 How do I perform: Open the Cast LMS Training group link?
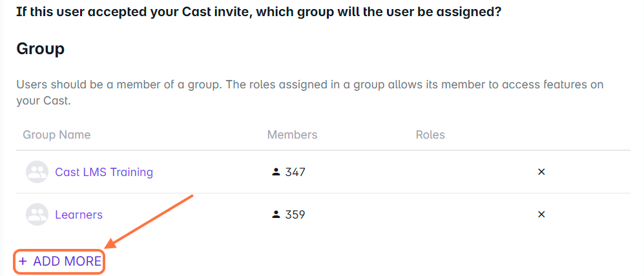point(104,172)
